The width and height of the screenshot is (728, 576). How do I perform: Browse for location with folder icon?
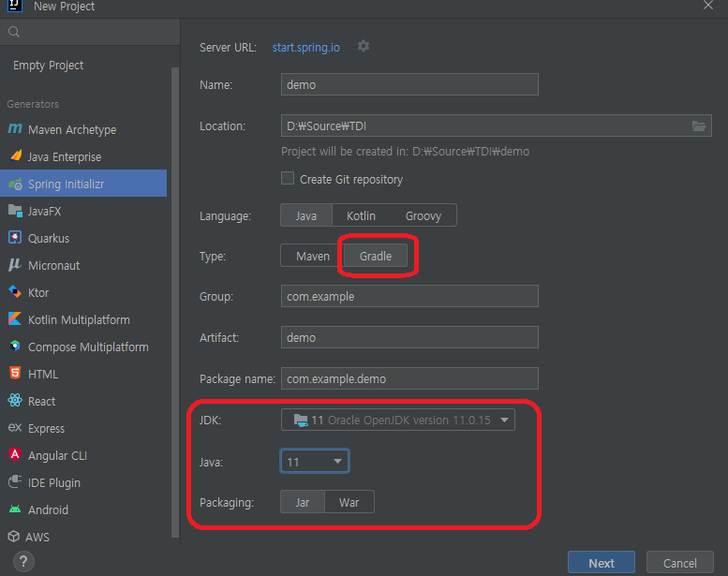click(699, 126)
